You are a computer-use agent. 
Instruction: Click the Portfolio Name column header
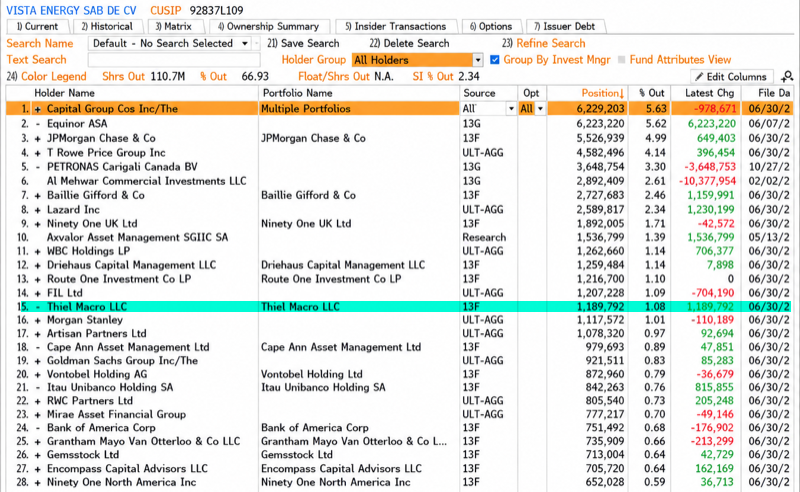pos(297,93)
